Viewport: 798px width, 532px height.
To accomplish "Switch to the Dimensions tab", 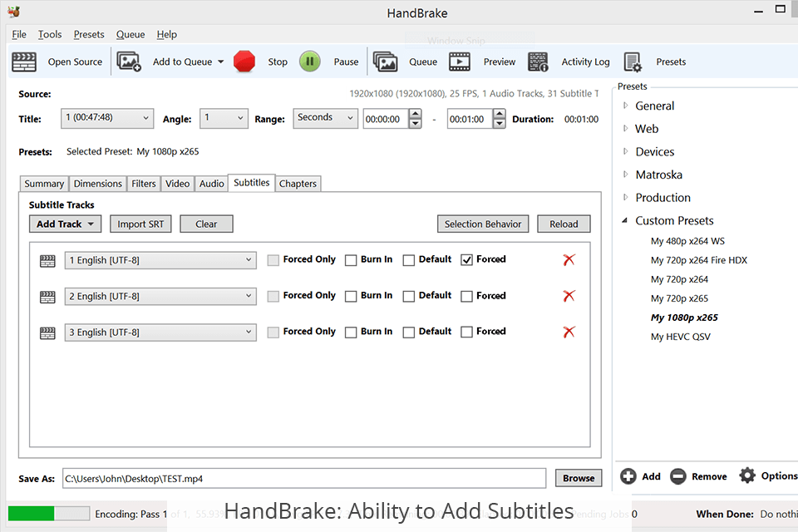I will 98,183.
